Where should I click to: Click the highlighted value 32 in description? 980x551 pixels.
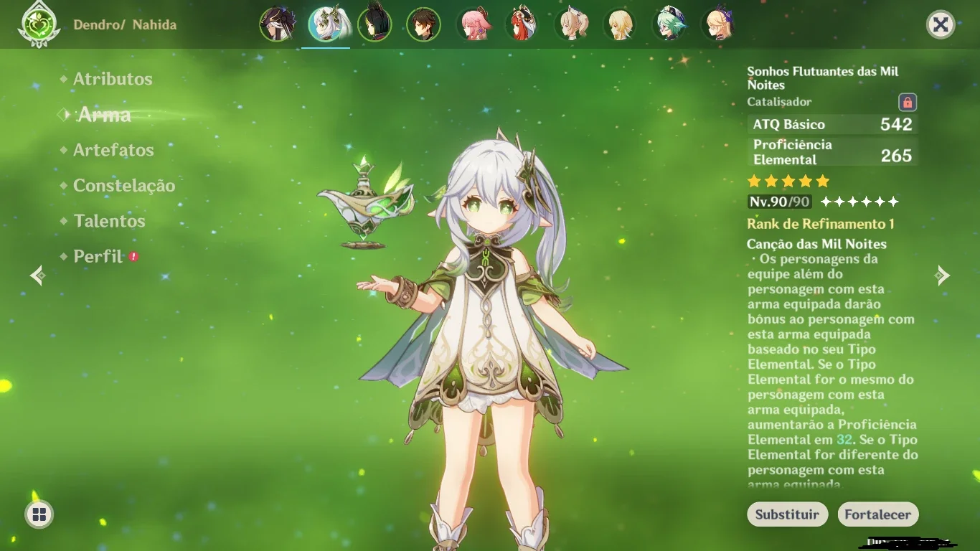[x=844, y=440]
